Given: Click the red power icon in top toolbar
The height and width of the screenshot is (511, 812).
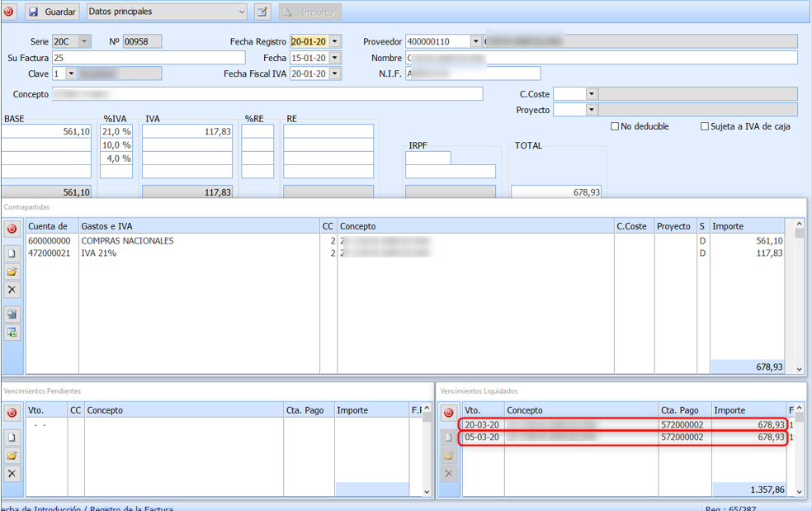Looking at the screenshot, I should click(10, 12).
